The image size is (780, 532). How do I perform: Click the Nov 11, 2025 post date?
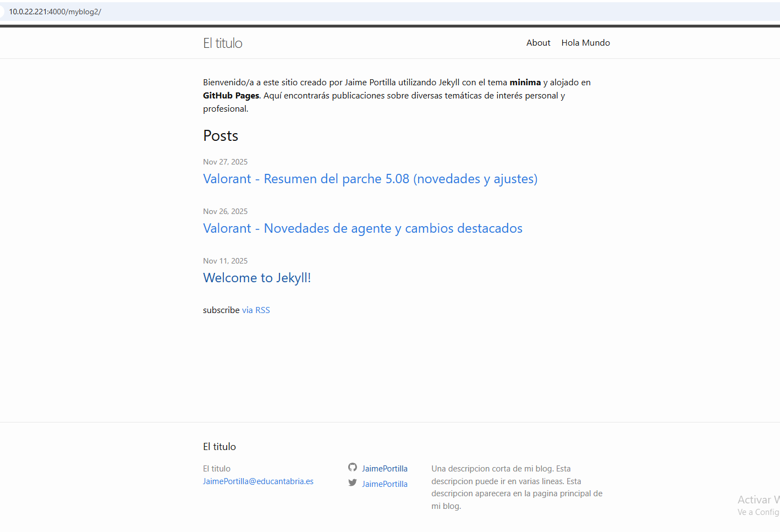225,261
